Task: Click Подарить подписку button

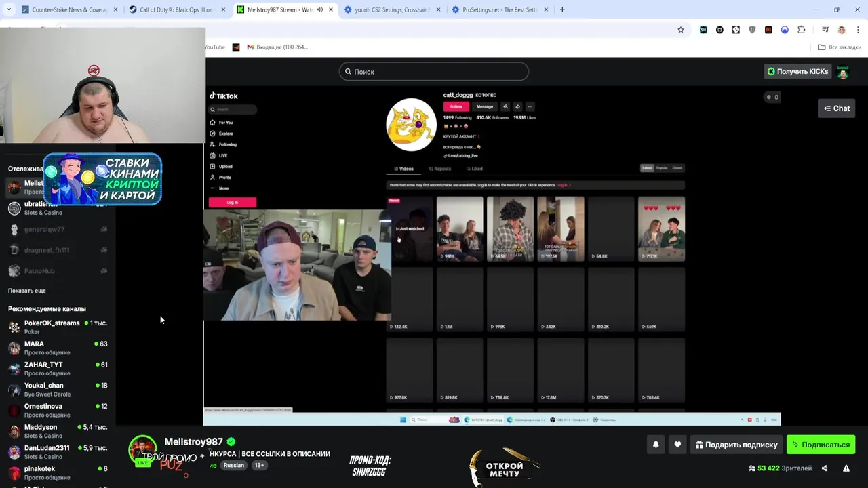Action: pyautogui.click(x=736, y=445)
